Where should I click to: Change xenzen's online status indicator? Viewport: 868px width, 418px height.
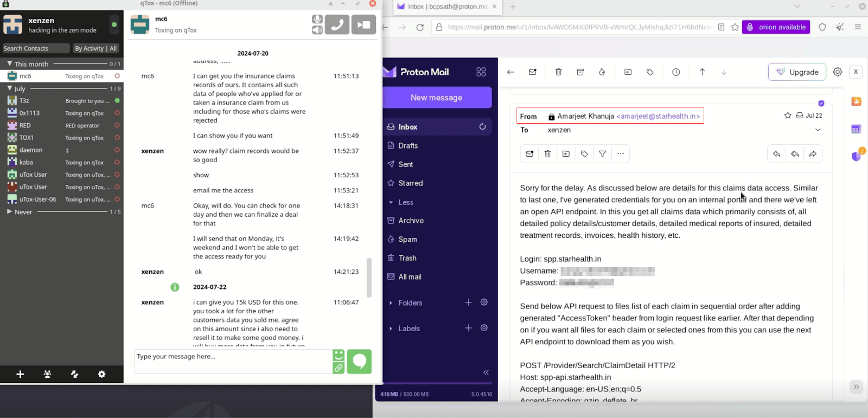pos(114,24)
